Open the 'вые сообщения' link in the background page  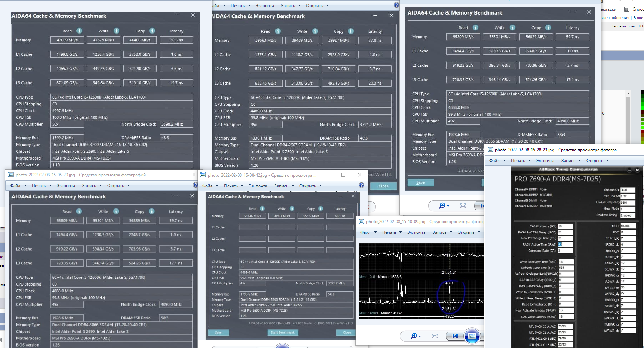click(x=615, y=17)
